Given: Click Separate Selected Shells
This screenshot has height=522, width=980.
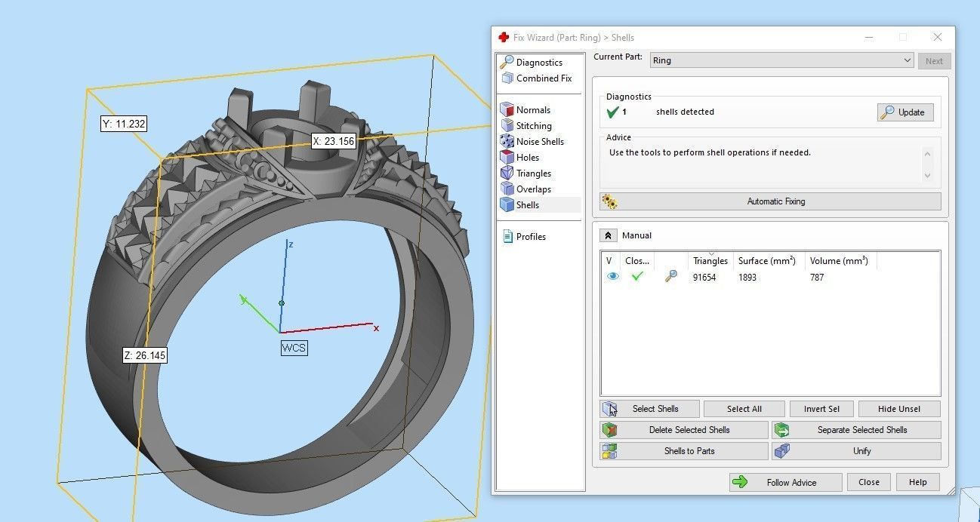Looking at the screenshot, I should (856, 430).
